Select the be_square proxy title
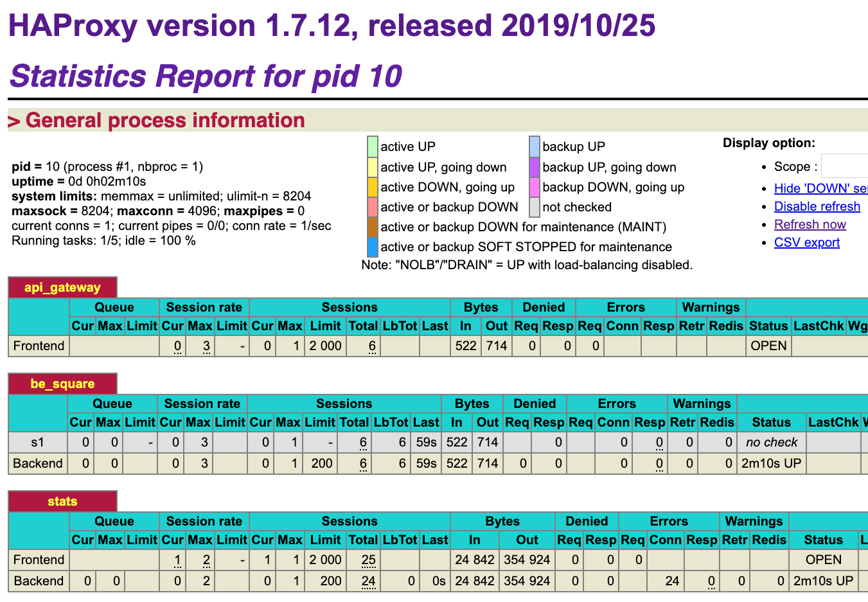This screenshot has height=602, width=868. (62, 384)
